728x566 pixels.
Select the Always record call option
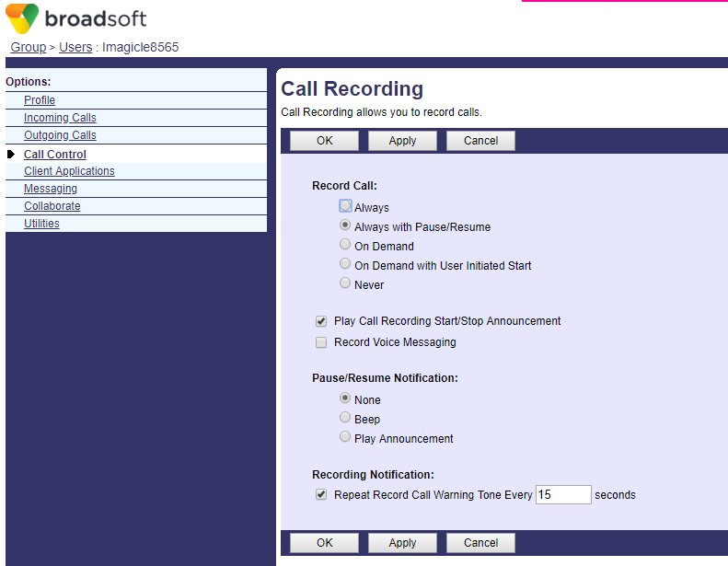tap(345, 206)
